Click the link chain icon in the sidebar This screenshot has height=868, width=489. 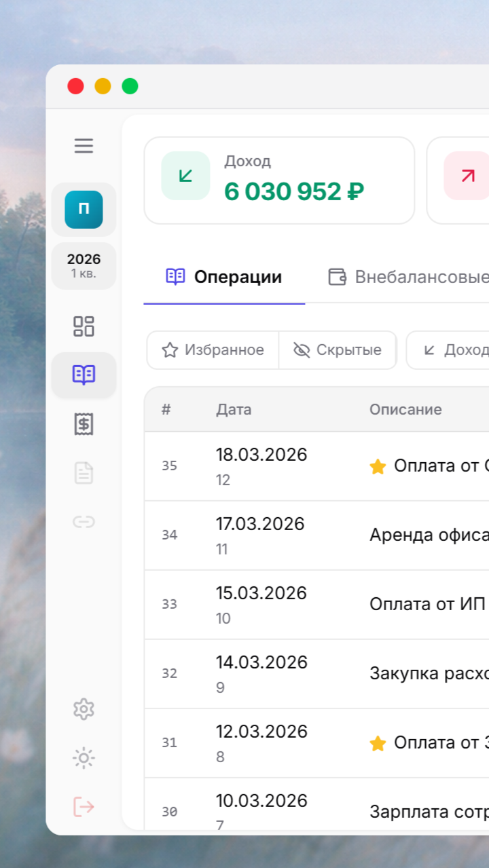84,522
